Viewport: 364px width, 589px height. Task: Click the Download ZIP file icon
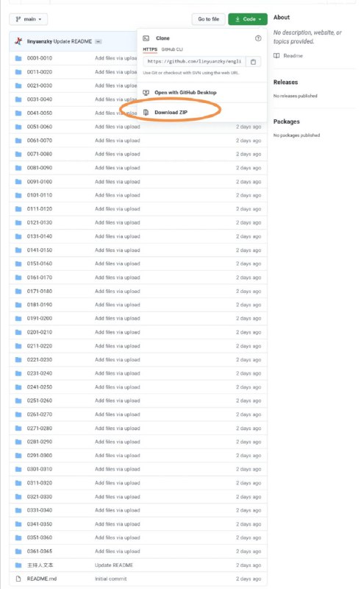(146, 113)
